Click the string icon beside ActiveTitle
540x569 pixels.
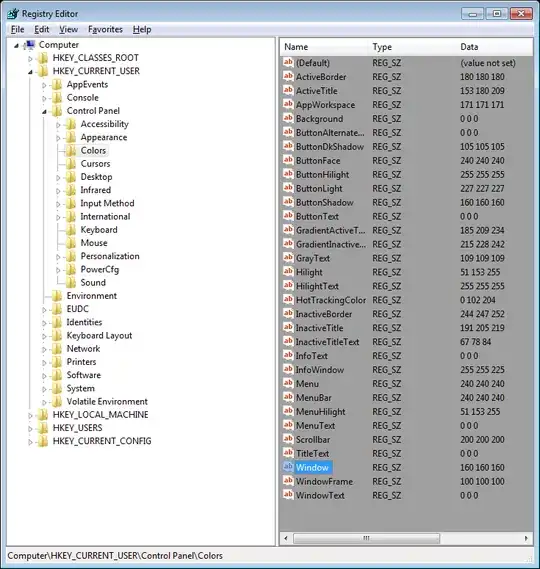click(x=288, y=90)
